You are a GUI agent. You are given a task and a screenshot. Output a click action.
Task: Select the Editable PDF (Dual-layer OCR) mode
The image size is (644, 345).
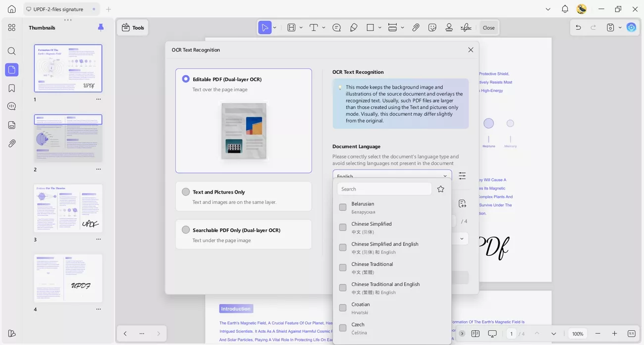tap(186, 78)
